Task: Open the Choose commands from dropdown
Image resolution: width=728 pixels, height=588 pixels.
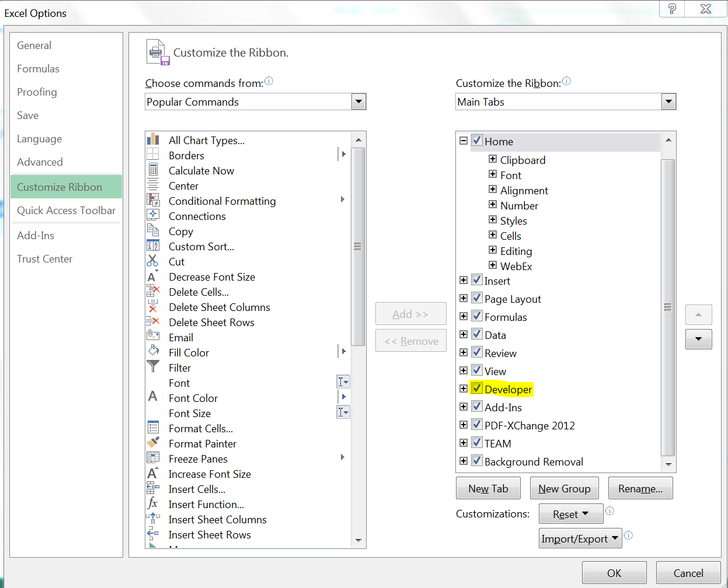Action: coord(358,101)
